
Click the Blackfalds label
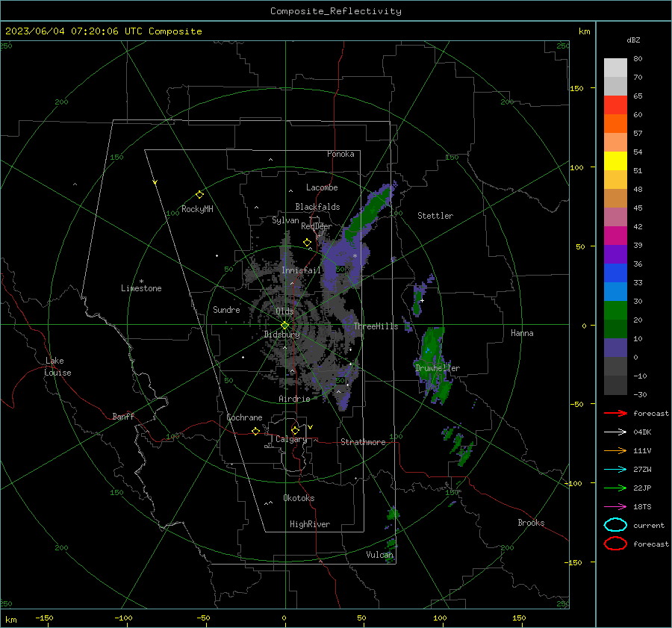pyautogui.click(x=317, y=207)
